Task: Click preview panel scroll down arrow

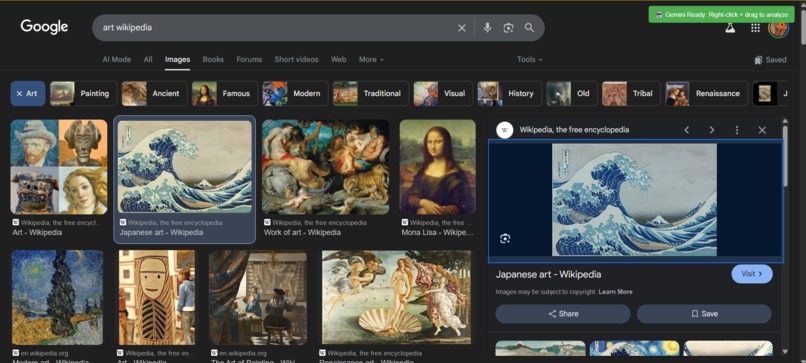Action: pyautogui.click(x=784, y=352)
